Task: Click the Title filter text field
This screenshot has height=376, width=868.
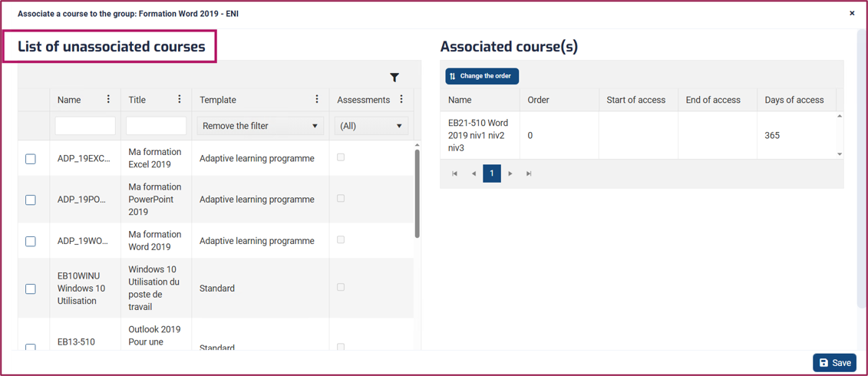Action: (x=156, y=126)
